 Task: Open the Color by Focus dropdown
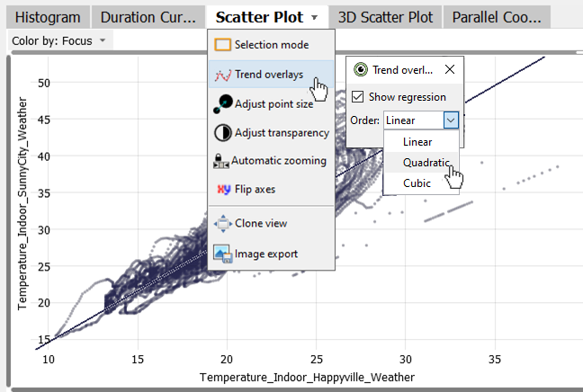(x=59, y=40)
